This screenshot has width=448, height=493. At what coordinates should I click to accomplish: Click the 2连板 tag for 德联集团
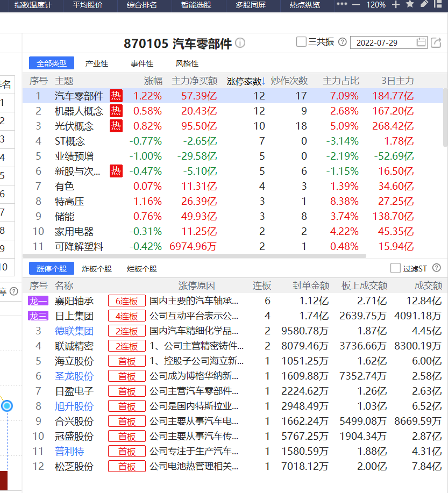coord(127,331)
